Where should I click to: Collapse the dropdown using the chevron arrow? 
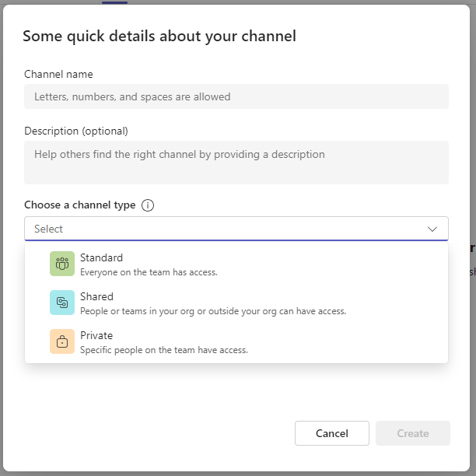coord(432,229)
